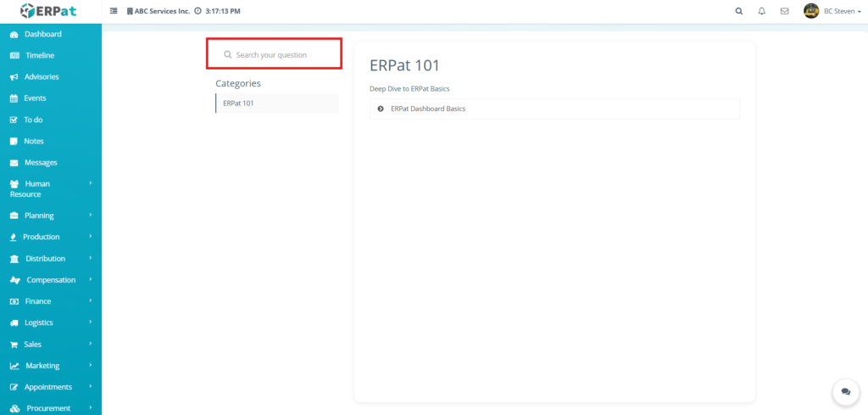Open the floating chat bubble button

click(845, 391)
